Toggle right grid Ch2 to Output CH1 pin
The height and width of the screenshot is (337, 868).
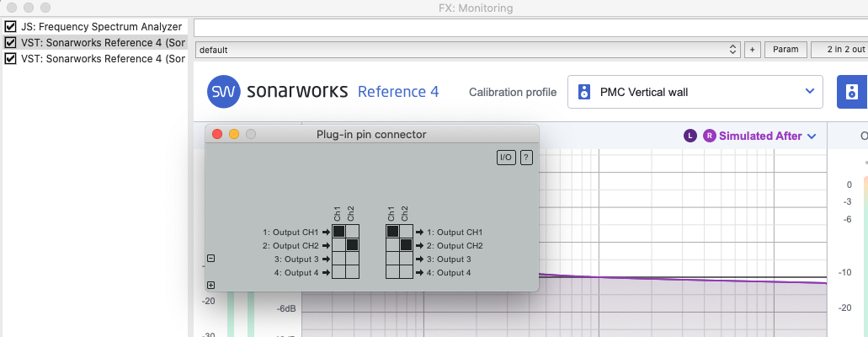407,231
